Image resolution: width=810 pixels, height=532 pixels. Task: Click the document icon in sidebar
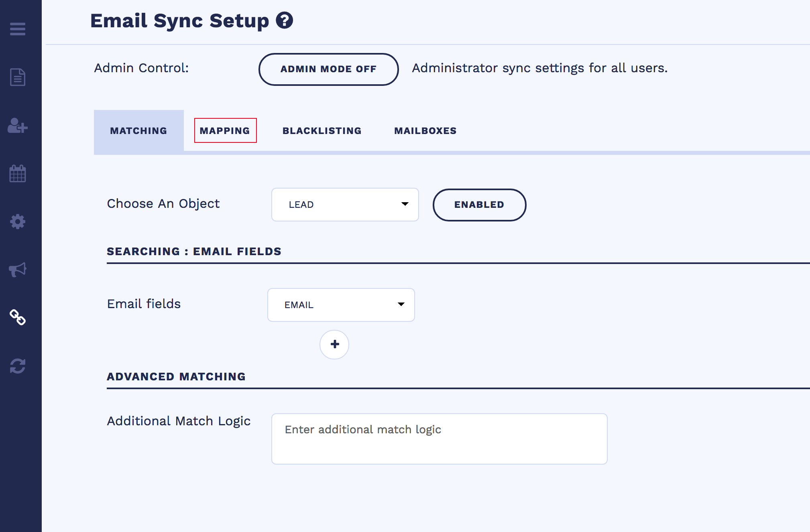(18, 77)
